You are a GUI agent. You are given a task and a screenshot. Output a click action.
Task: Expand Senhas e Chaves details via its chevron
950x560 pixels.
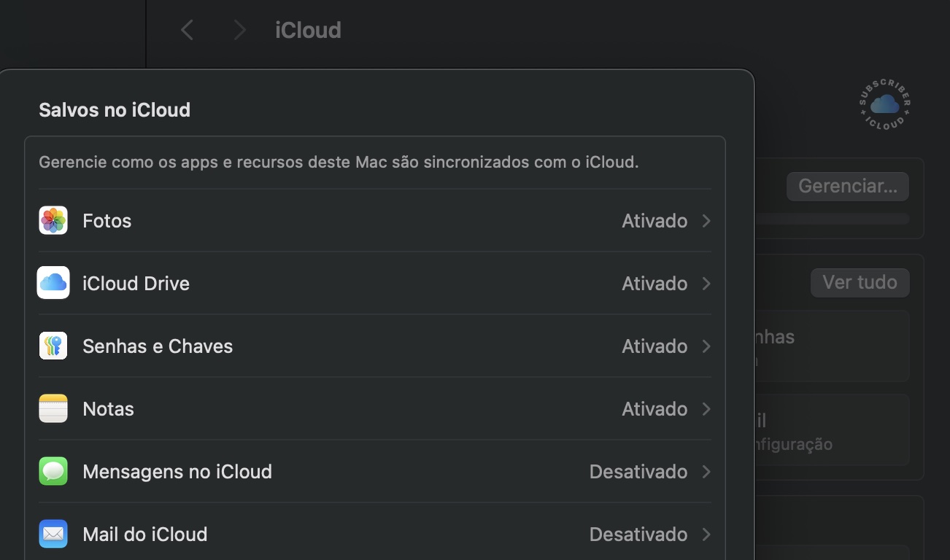705,346
